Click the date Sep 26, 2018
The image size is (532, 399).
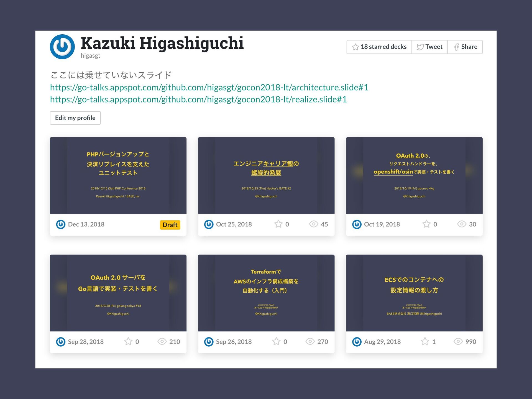234,342
